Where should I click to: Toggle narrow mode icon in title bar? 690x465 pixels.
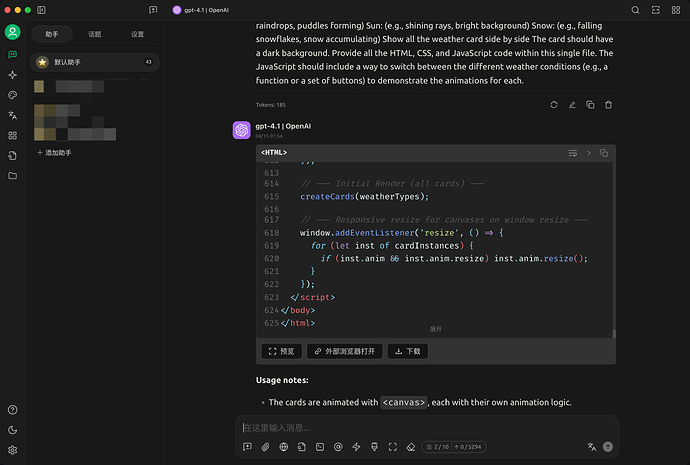click(655, 10)
